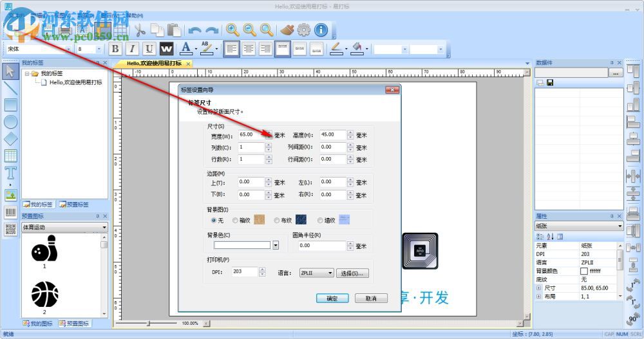Select the line drawing tool
This screenshot has width=644, height=339.
pos(10,88)
